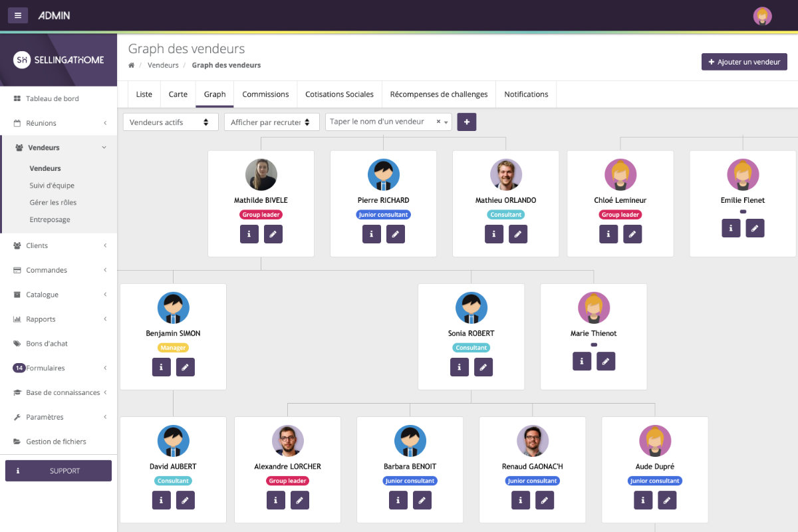The width and height of the screenshot is (798, 532).
Task: Edit Sonia ROBERT with pencil icon
Action: point(483,367)
